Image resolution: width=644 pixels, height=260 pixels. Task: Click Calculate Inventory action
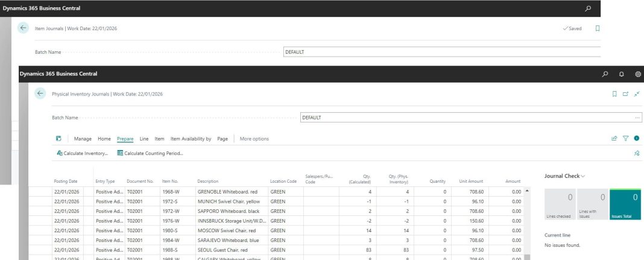[x=83, y=153]
